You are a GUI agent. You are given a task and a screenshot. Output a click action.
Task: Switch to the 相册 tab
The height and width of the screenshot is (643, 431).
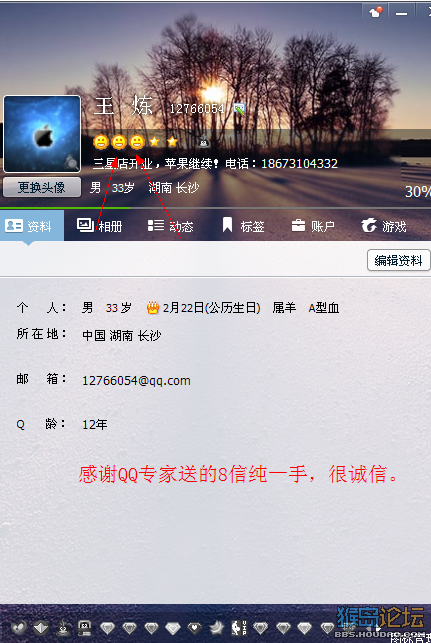coord(100,226)
